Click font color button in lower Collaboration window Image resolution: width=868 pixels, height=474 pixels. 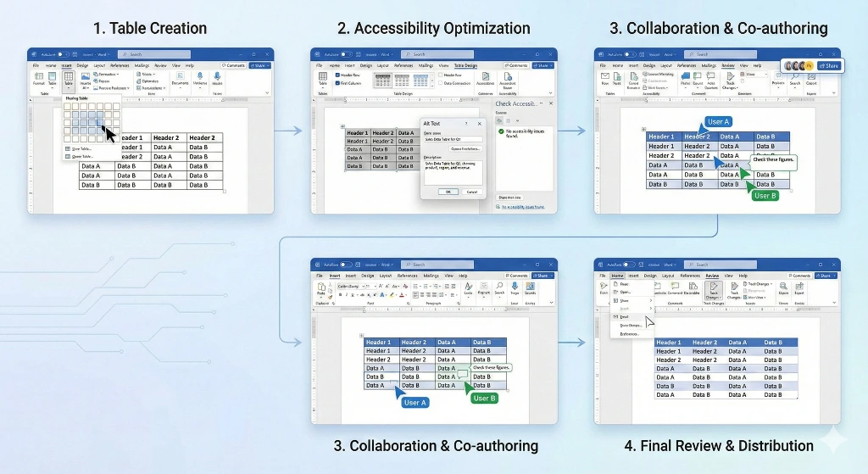coord(402,294)
